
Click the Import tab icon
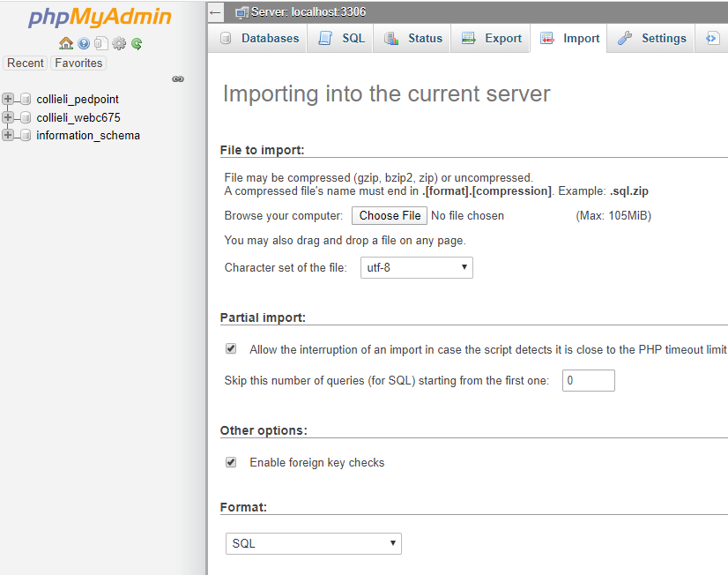coord(547,38)
